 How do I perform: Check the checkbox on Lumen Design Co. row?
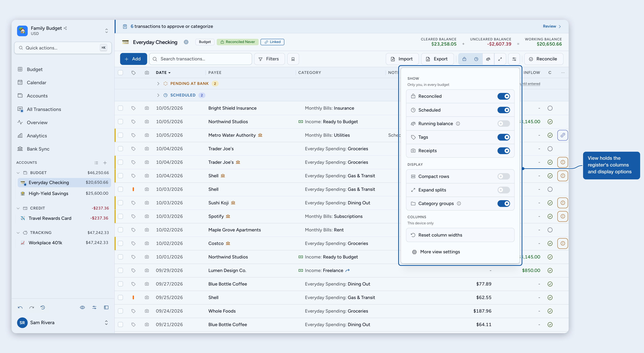pyautogui.click(x=120, y=271)
